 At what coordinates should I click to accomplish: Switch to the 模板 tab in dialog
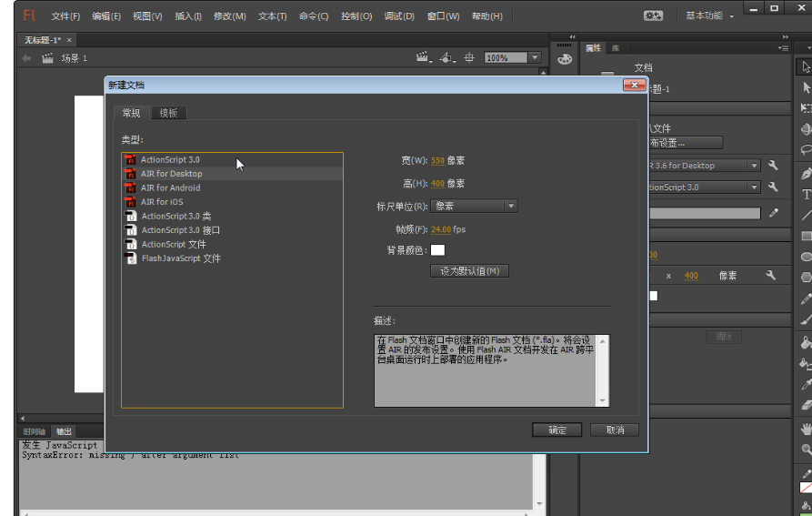pyautogui.click(x=168, y=113)
